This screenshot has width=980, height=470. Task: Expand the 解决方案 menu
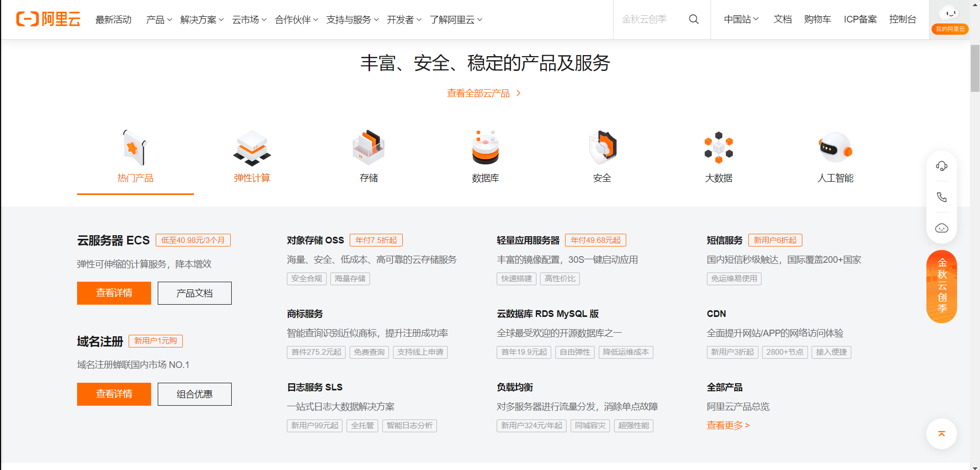tap(202, 19)
